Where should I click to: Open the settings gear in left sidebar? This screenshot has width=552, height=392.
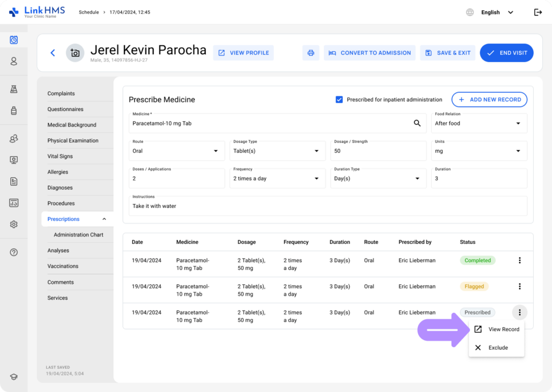14,224
